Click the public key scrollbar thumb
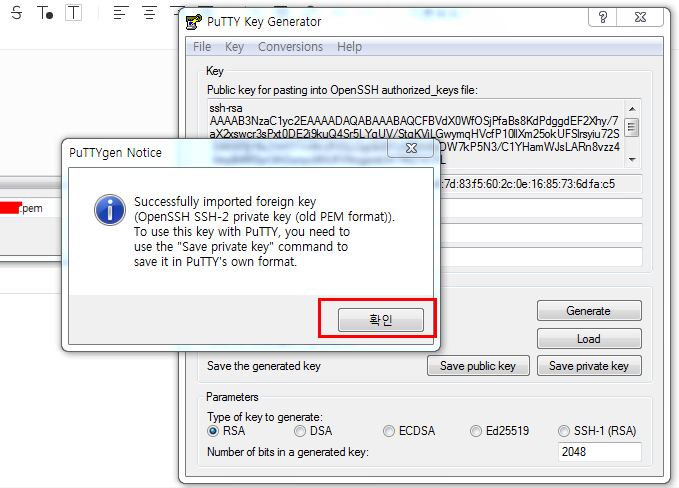Image resolution: width=679 pixels, height=488 pixels. 632,127
